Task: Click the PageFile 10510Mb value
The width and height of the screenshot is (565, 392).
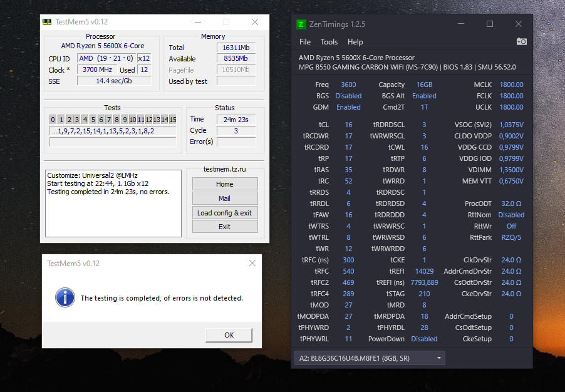Action: tap(236, 70)
